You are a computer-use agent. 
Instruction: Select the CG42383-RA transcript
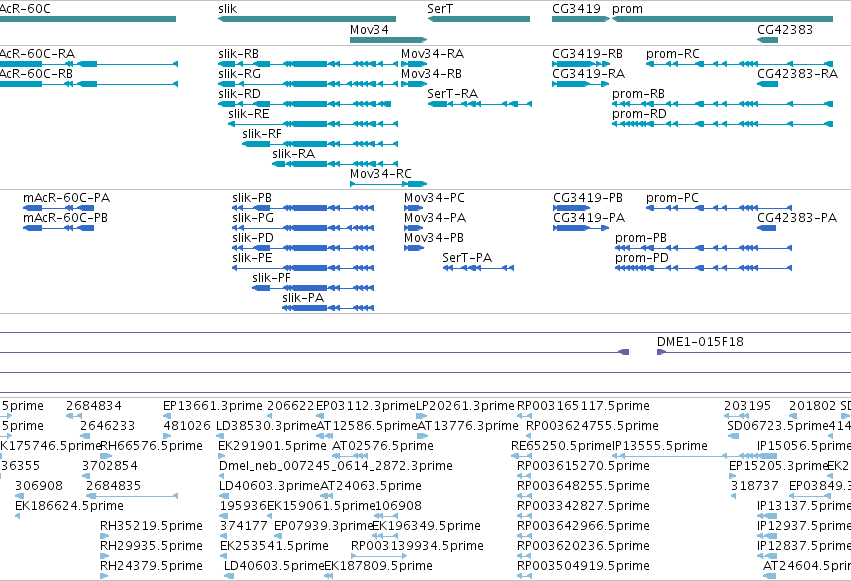767,84
